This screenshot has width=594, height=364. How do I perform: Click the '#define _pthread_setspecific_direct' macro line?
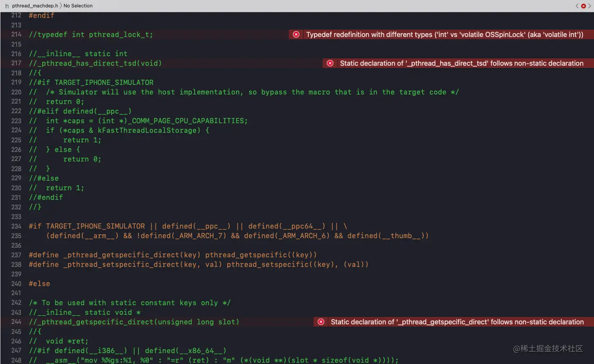click(x=199, y=264)
